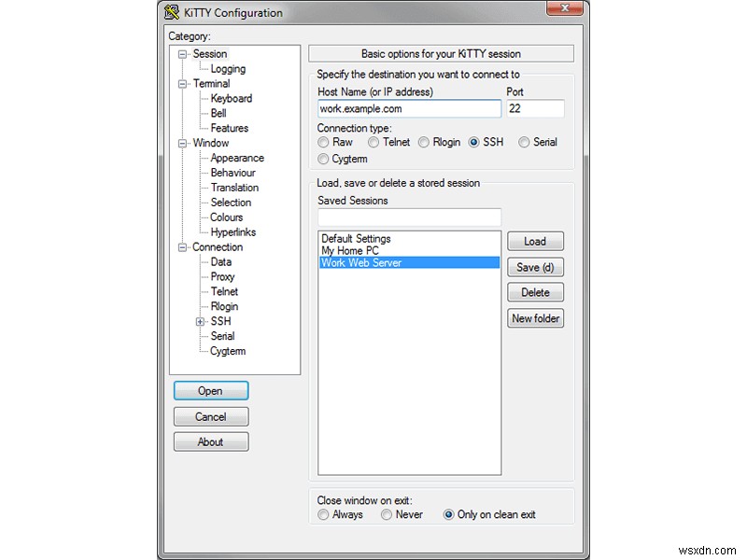Load the selected saved session
This screenshot has height=560, width=747.
click(535, 242)
